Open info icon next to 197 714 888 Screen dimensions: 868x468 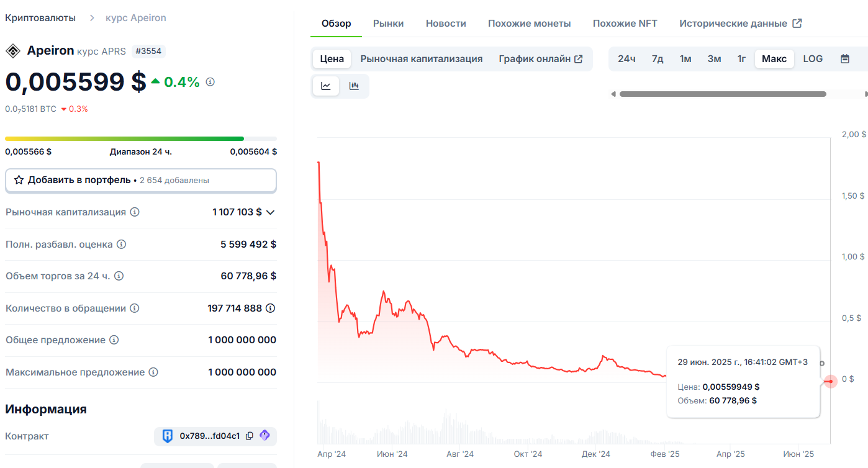click(x=271, y=308)
